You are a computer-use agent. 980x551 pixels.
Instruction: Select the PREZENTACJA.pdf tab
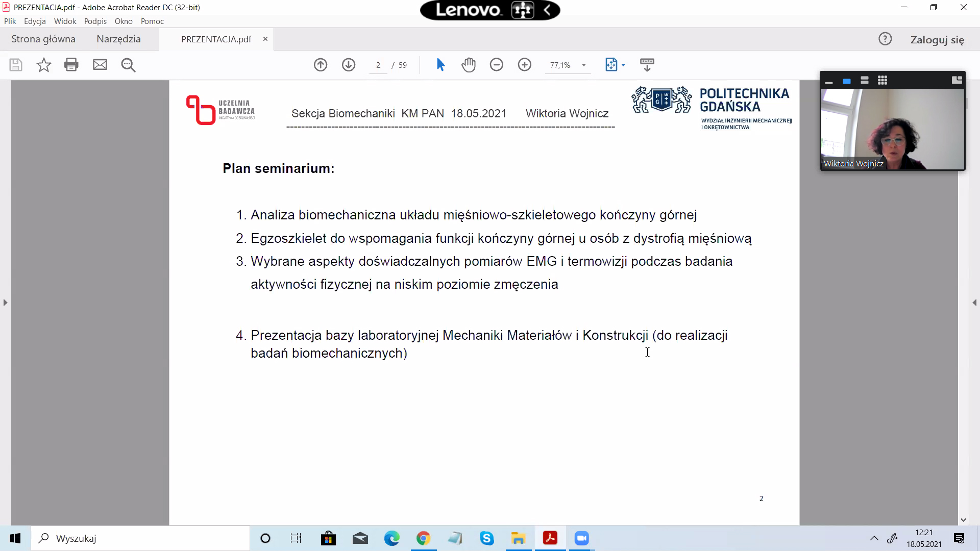pos(216,39)
